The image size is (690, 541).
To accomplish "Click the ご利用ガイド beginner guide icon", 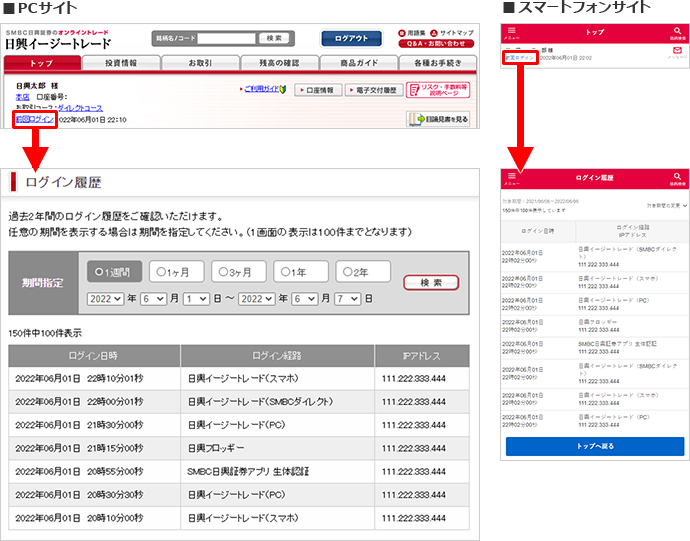I will (267, 90).
